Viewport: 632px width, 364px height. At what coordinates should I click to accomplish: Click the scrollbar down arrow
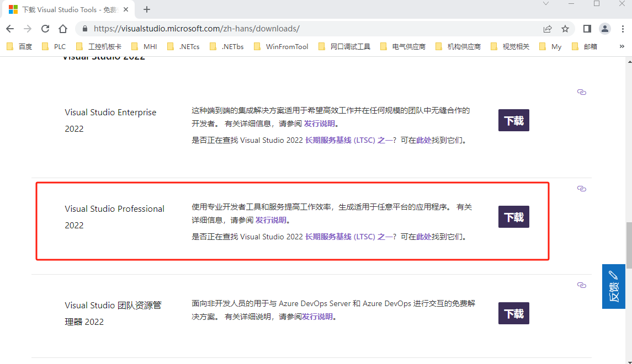click(629, 362)
